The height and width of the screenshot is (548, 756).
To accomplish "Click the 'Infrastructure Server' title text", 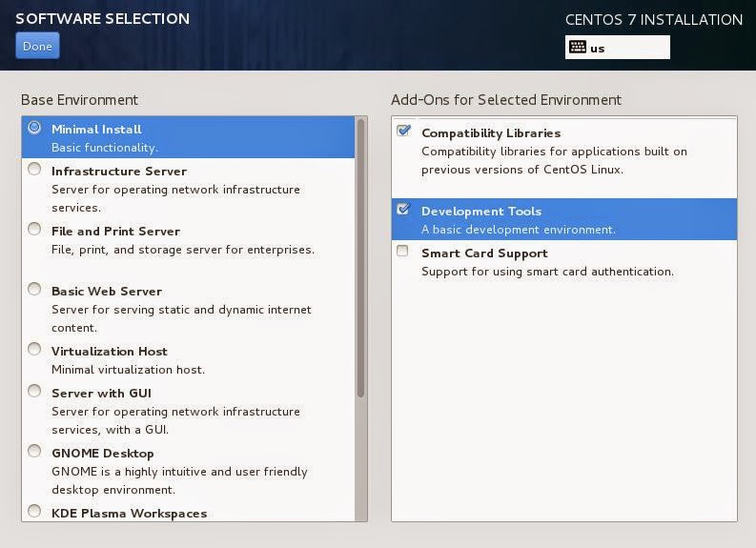I will click(119, 172).
